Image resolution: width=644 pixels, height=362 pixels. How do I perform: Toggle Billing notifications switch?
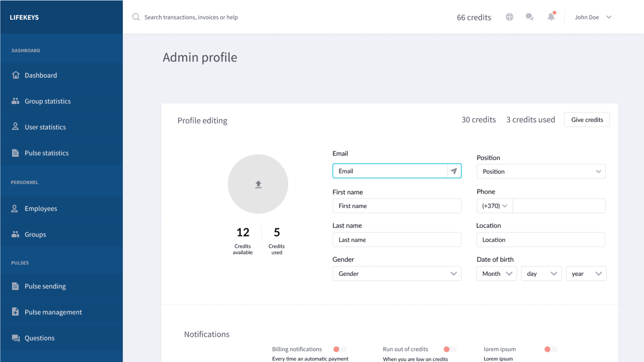(340, 349)
